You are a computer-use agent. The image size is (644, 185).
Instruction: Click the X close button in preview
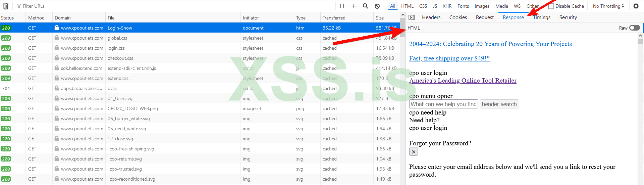tap(414, 152)
